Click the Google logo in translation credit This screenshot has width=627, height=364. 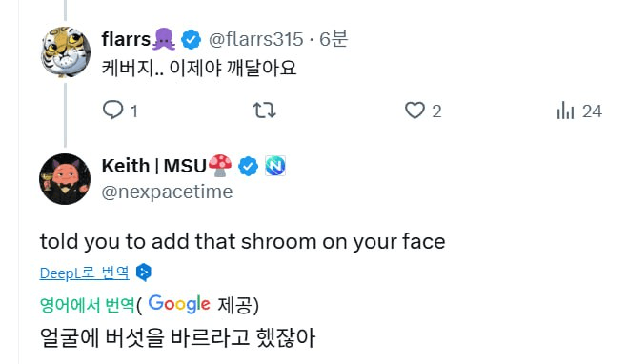click(x=179, y=304)
